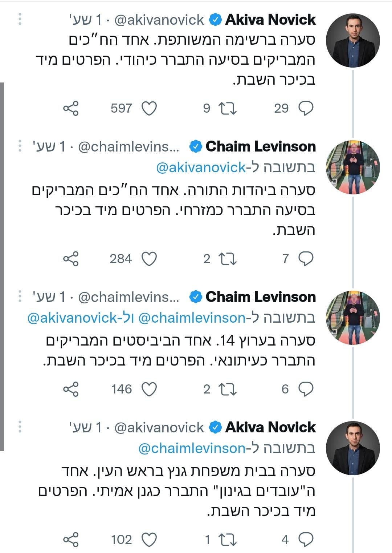Screen dimensions: 392x553
Task: Share Chaim Levinson's second reply
Action: tap(71, 389)
